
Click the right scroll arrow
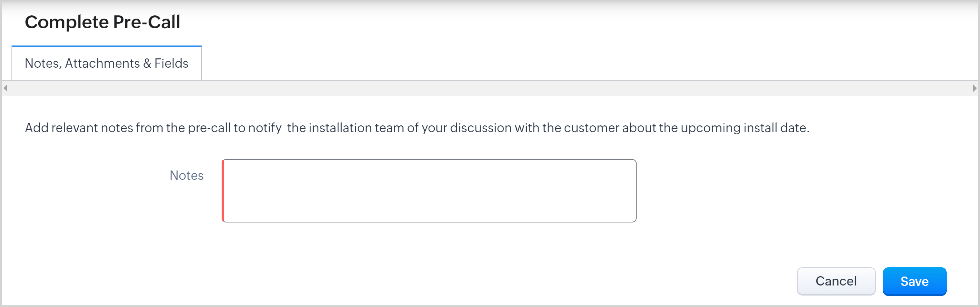974,88
